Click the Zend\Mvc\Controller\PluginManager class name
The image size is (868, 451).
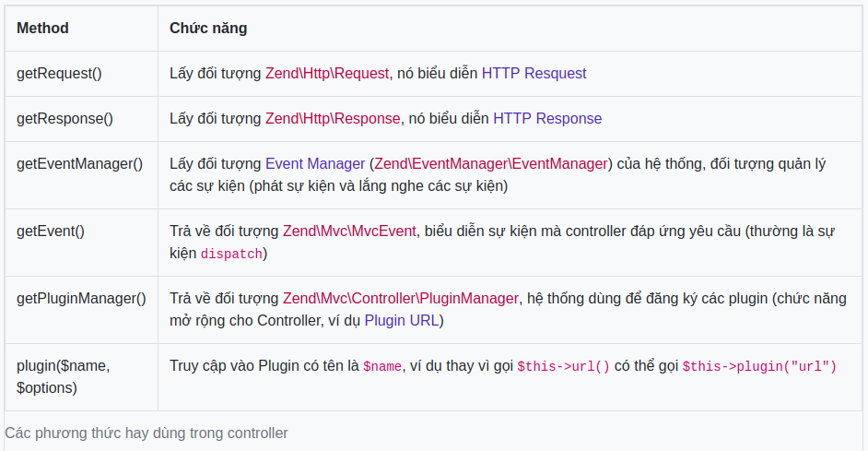pos(400,299)
